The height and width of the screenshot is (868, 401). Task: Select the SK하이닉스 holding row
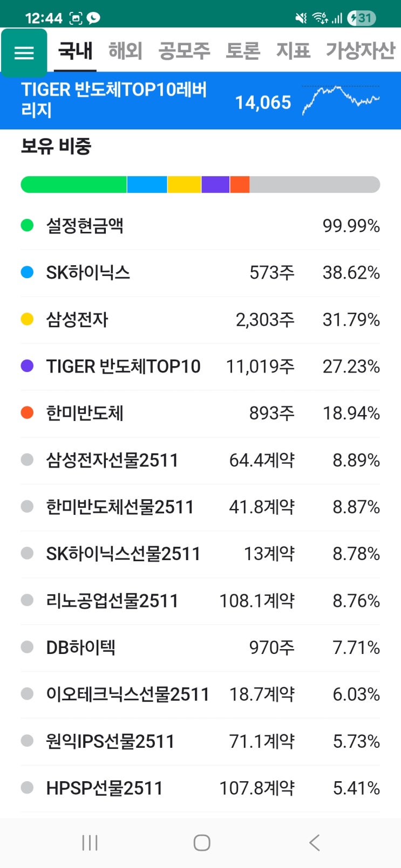coord(200,272)
